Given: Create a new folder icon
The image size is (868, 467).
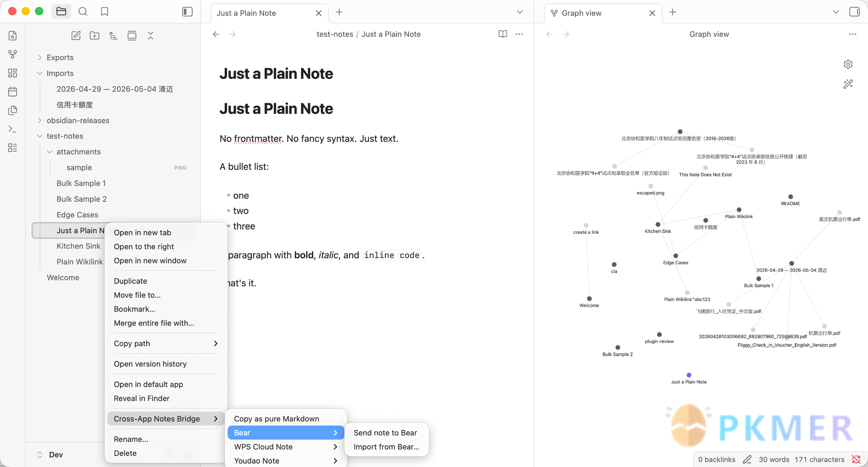Looking at the screenshot, I should coord(94,35).
